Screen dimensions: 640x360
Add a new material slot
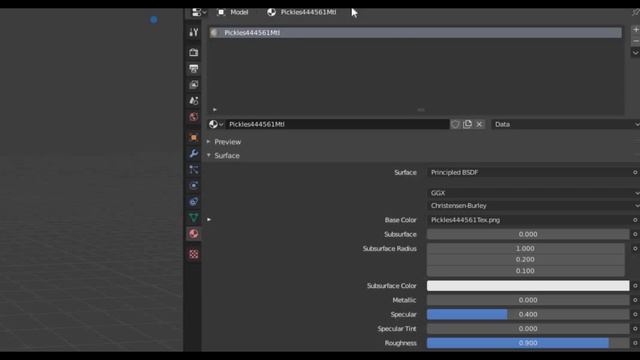[x=636, y=29]
